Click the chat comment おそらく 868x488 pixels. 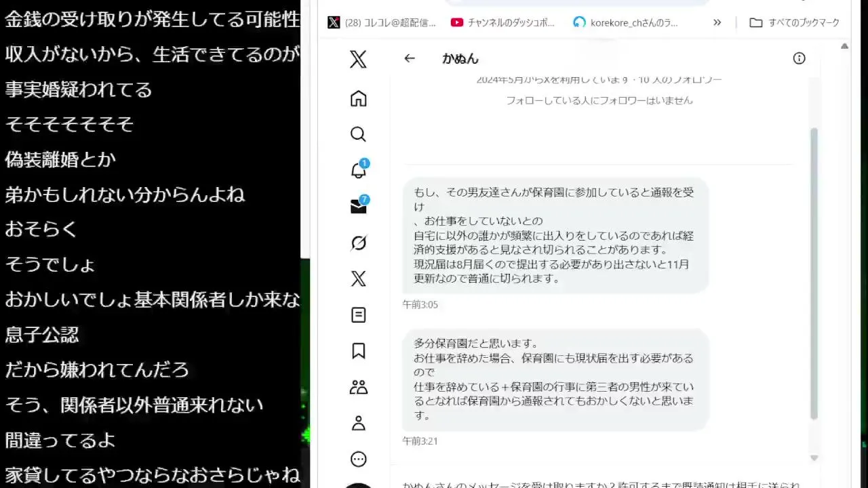[42, 229]
